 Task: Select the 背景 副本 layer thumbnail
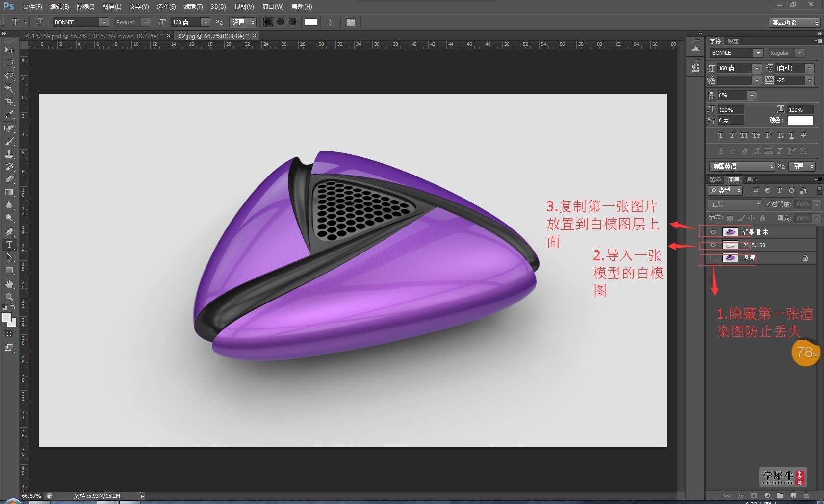(x=730, y=232)
